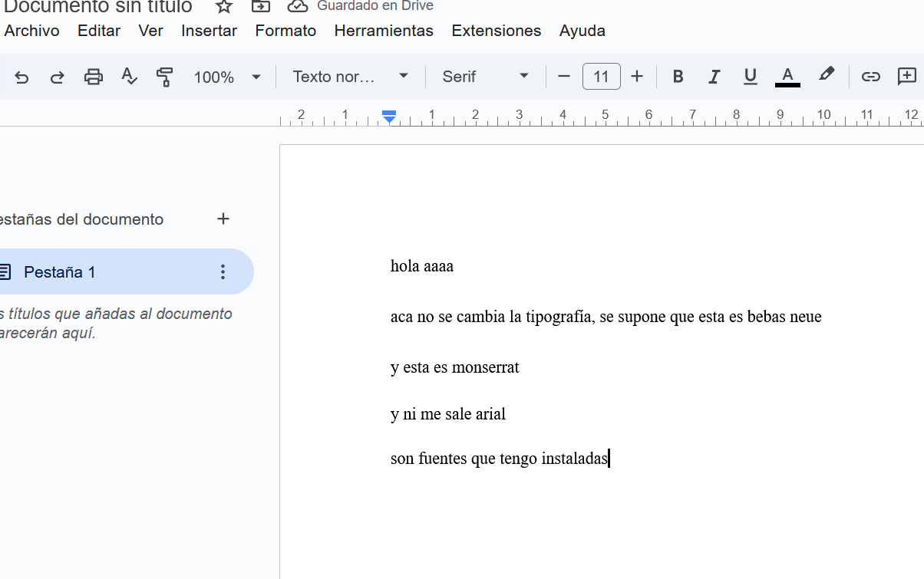
Task: Insert a link with chain icon
Action: 870,77
